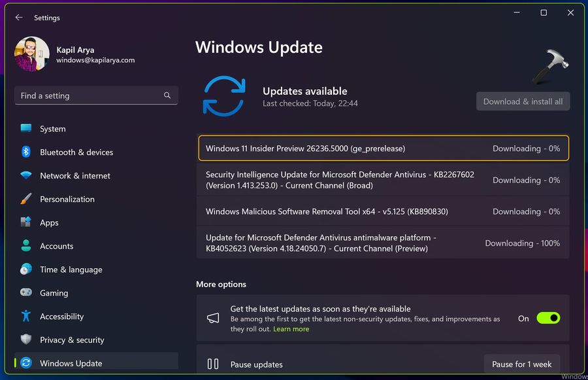Click Last checked: Today, 22:44 text
The height and width of the screenshot is (380, 588).
pos(310,103)
